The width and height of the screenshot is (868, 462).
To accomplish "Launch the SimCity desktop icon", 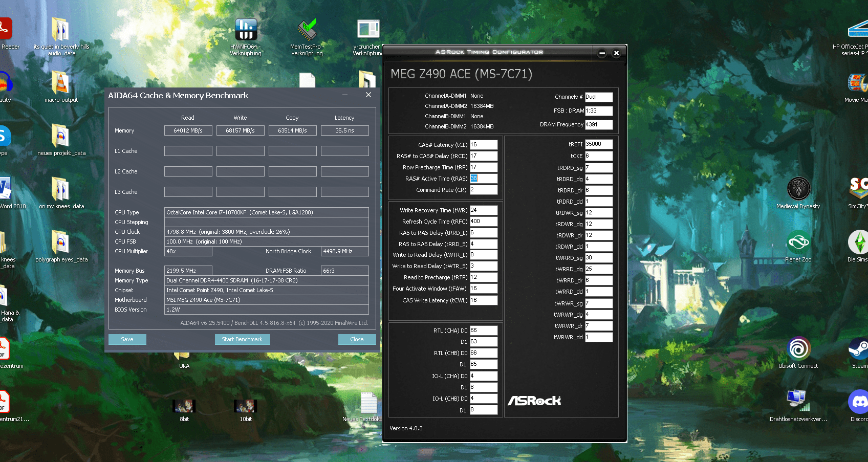I will [x=859, y=188].
